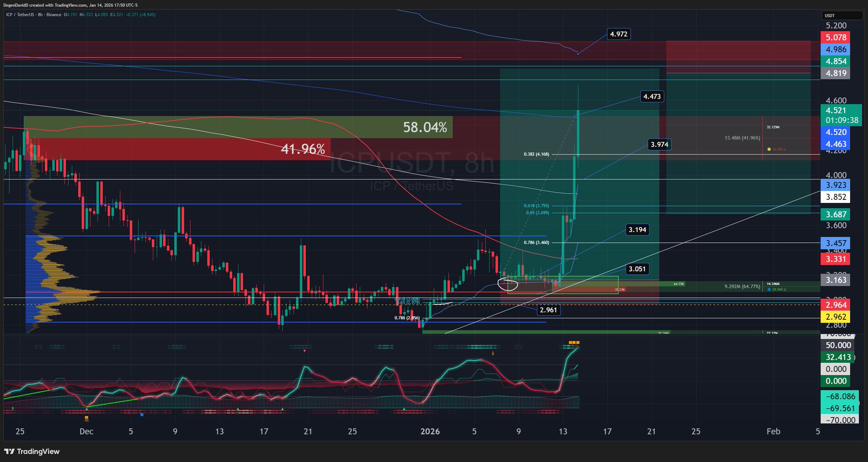The width and height of the screenshot is (868, 462).
Task: Click the 2026 date label on time axis
Action: click(430, 432)
